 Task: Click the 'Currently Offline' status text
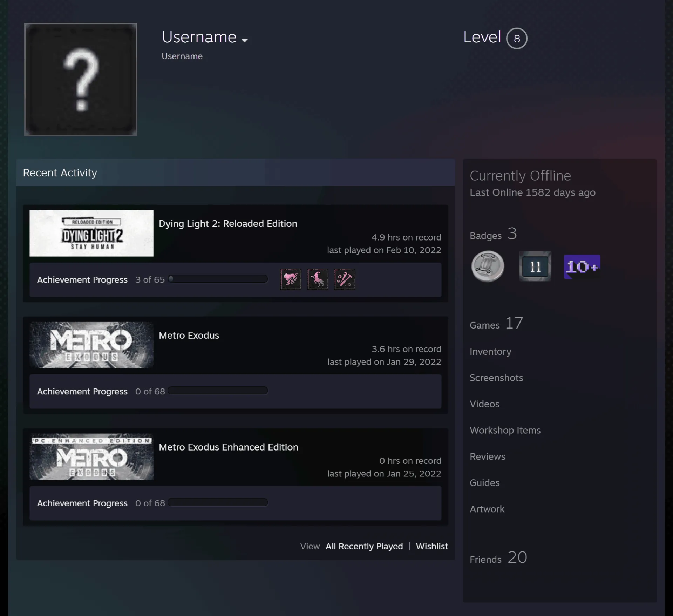[520, 176]
